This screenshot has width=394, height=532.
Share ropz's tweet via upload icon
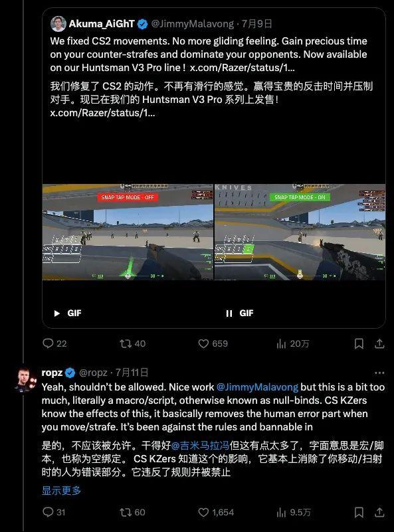pyautogui.click(x=379, y=512)
